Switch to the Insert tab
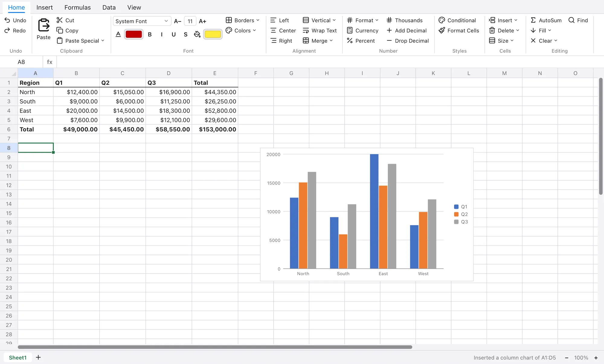Image resolution: width=604 pixels, height=364 pixels. tap(44, 7)
